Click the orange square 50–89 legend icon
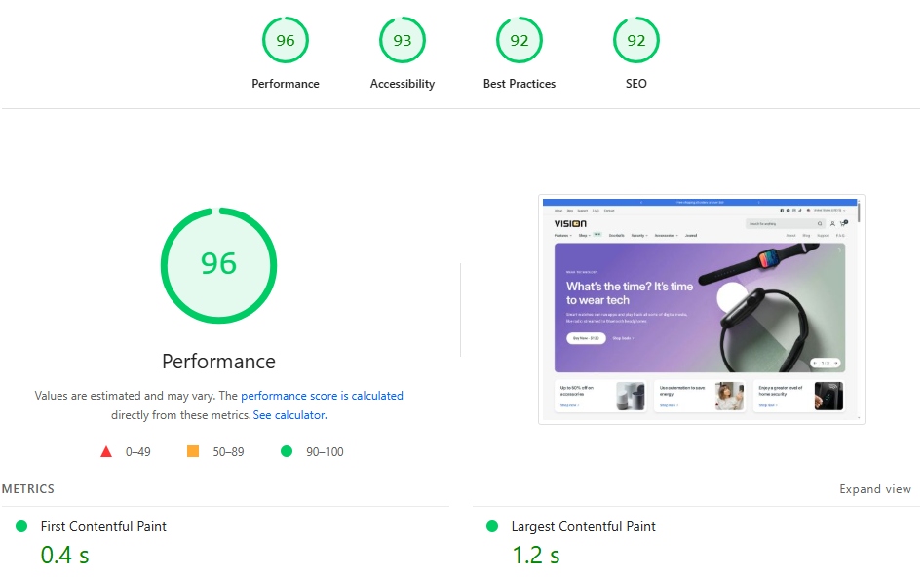Screen dimensions: 924x577 coord(193,451)
